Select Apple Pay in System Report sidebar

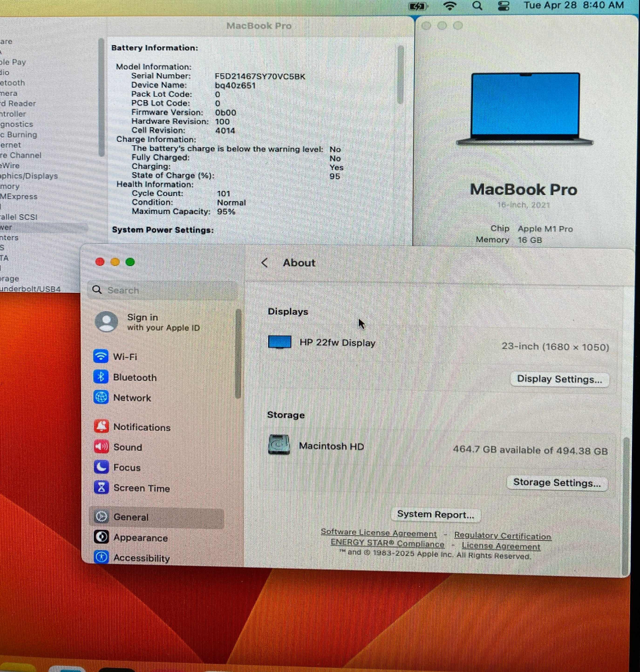[x=13, y=62]
